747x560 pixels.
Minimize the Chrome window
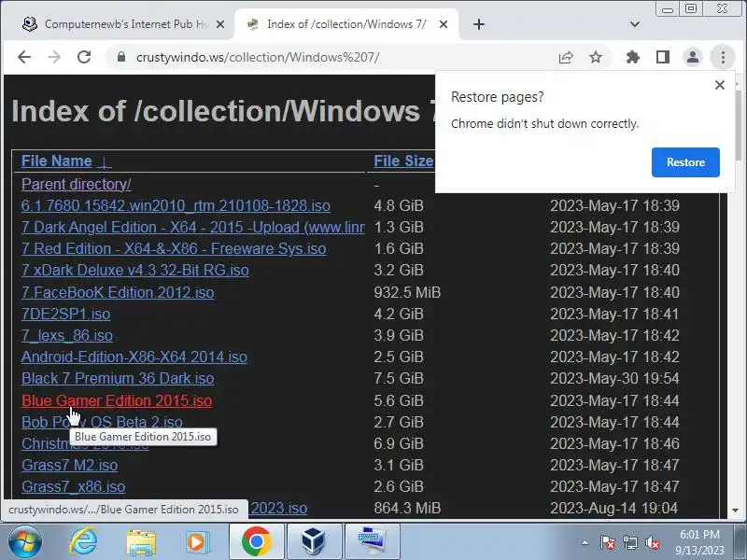point(668,8)
